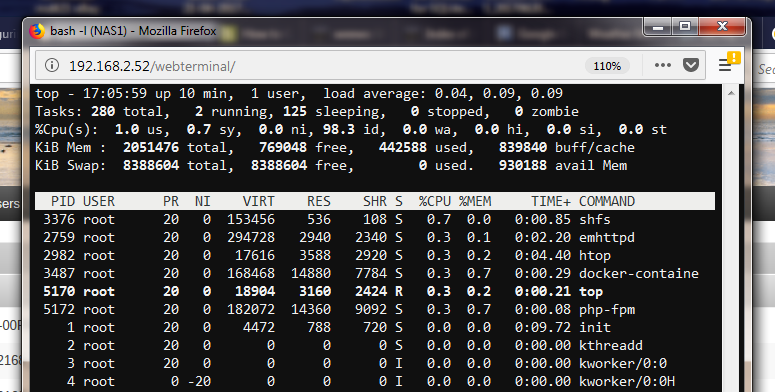Image resolution: width=775 pixels, height=392 pixels.
Task: Reset the 110% zoom indicator
Action: click(x=607, y=66)
